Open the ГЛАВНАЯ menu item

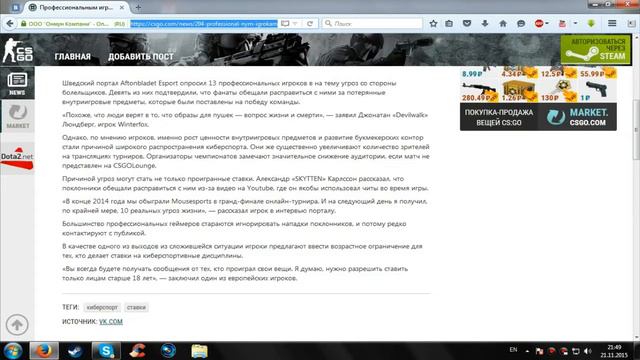point(73,57)
